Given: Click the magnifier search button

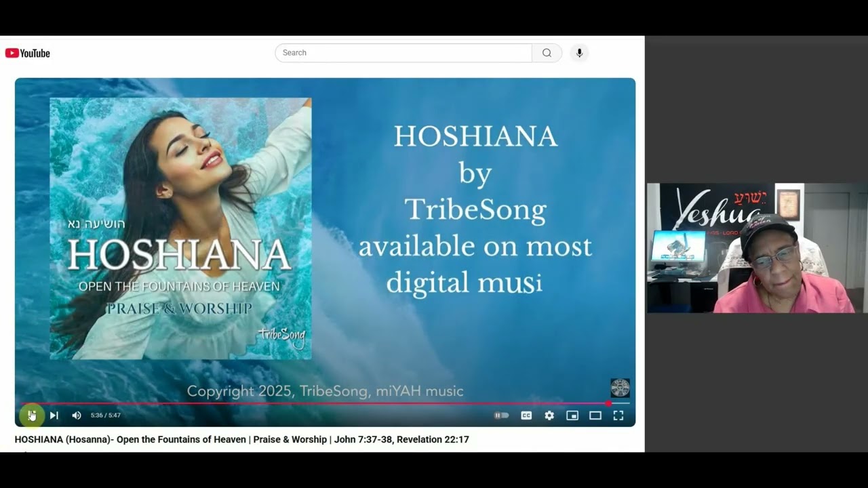Looking at the screenshot, I should point(547,53).
